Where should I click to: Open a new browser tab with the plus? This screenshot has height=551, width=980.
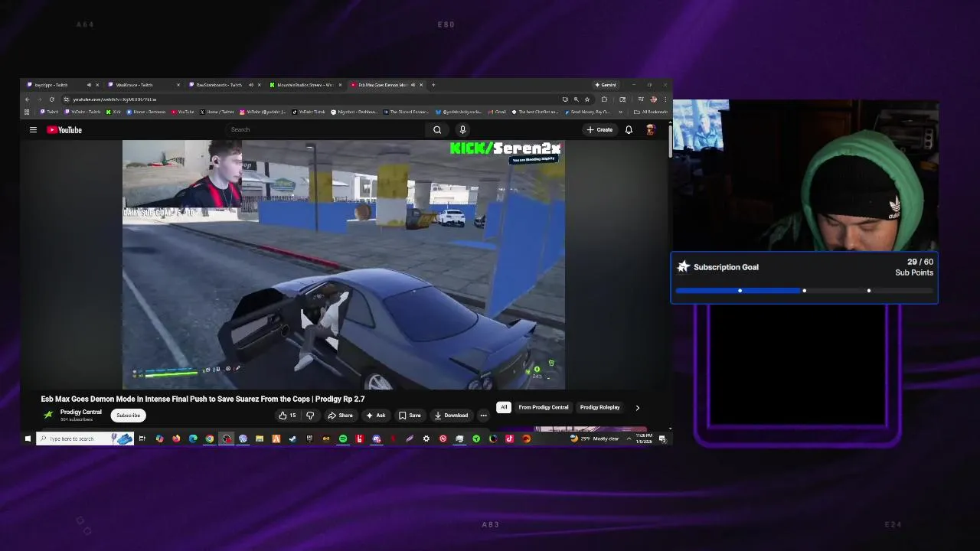[x=433, y=85]
